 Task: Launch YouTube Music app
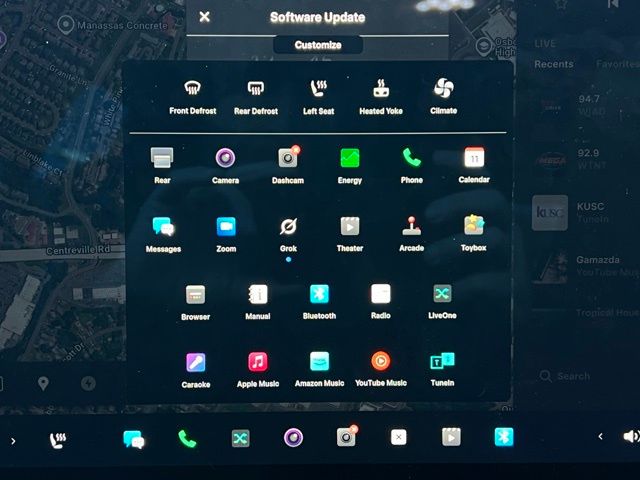pos(380,362)
